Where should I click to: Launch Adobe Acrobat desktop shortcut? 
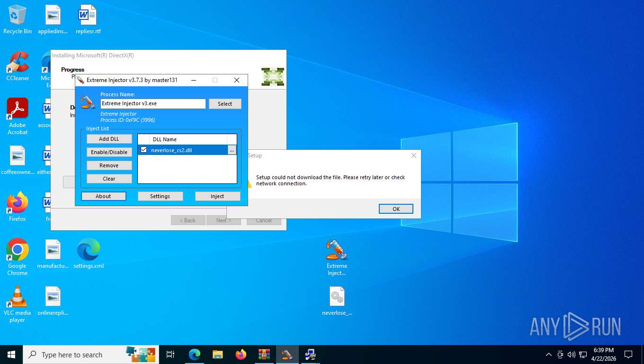coord(18,117)
